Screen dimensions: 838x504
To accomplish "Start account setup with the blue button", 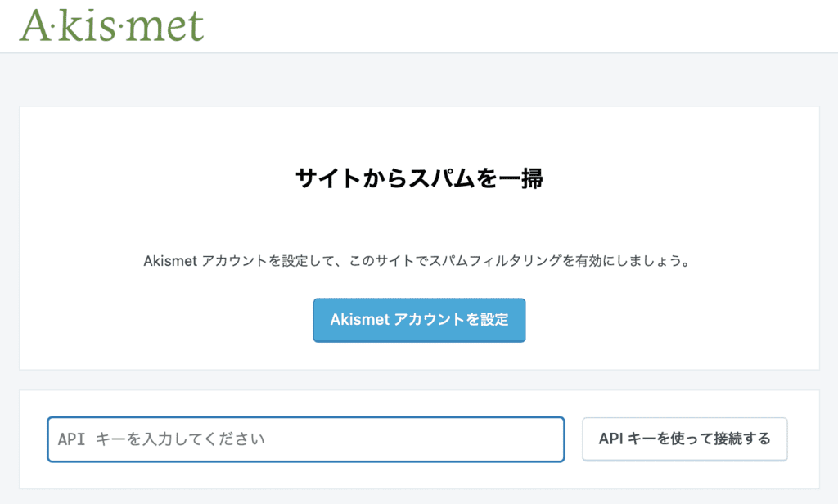I will pos(419,320).
